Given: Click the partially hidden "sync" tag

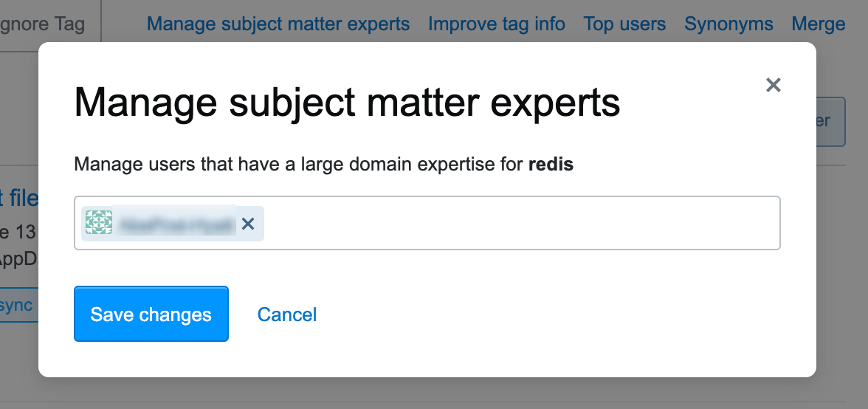Looking at the screenshot, I should tap(16, 305).
